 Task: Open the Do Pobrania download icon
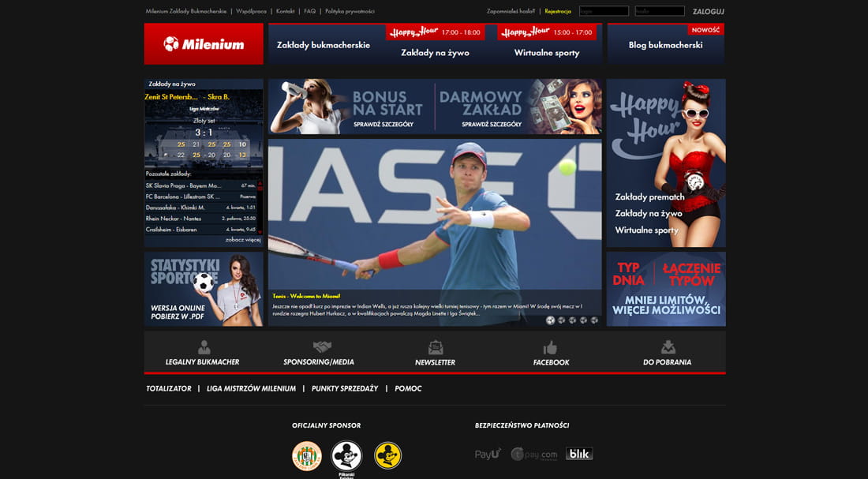(668, 347)
